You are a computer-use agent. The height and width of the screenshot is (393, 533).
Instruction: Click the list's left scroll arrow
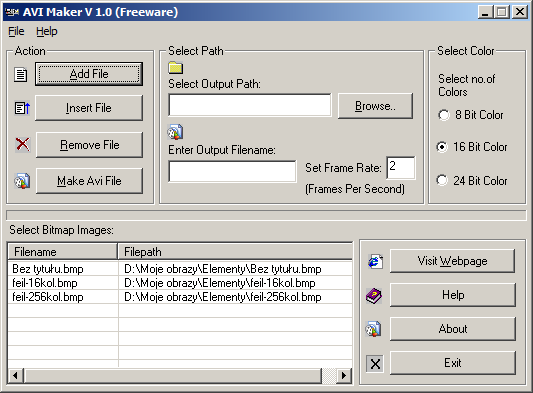[15, 376]
